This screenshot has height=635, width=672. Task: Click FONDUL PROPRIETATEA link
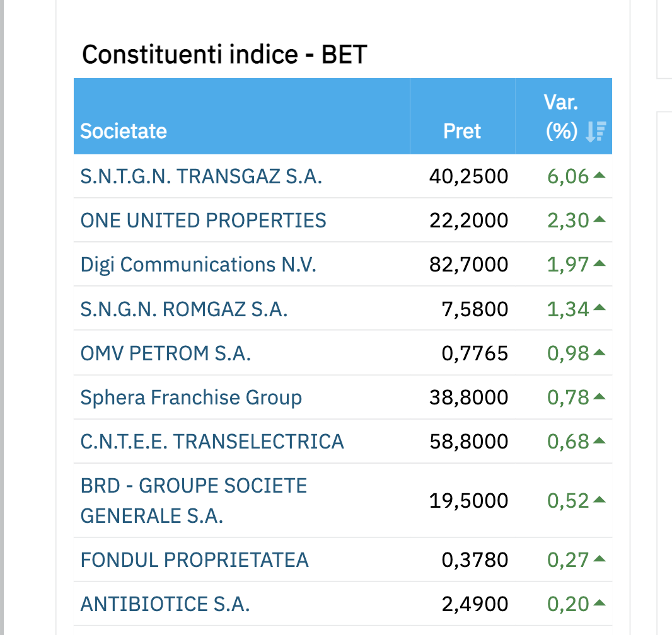tap(194, 560)
